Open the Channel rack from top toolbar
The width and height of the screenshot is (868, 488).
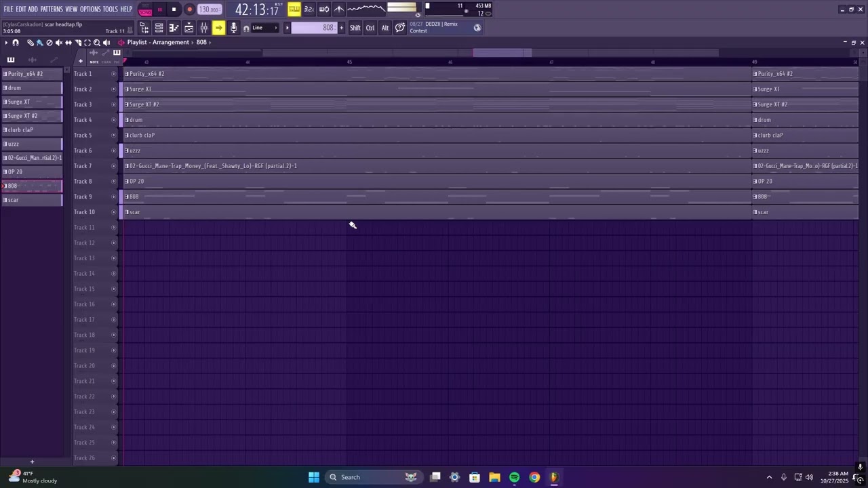(159, 28)
